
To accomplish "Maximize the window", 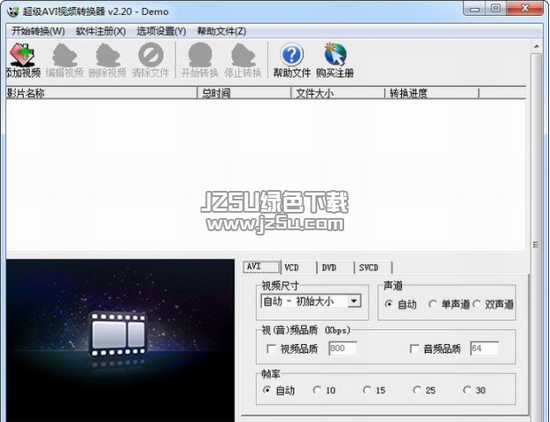I will [496, 9].
